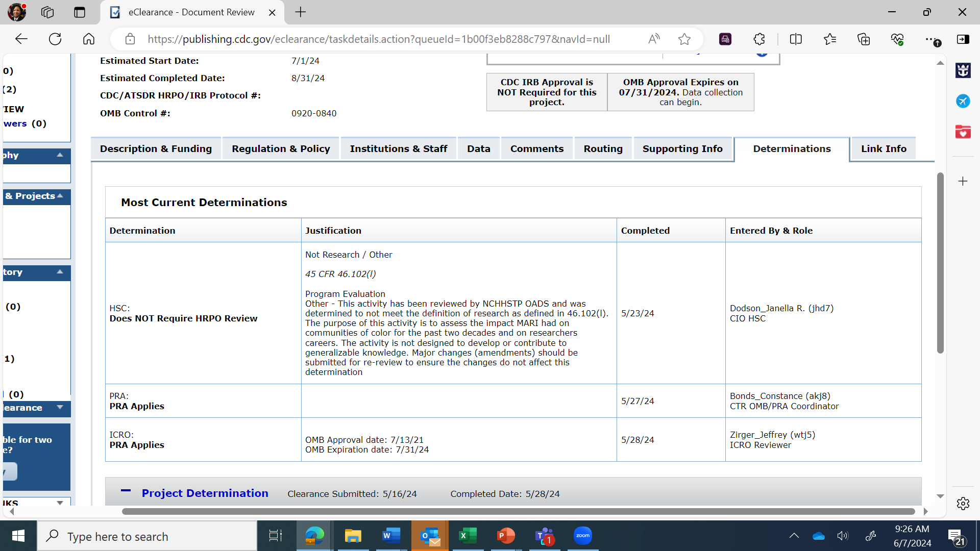
Task: Open Read aloud icon in address bar
Action: click(x=654, y=39)
